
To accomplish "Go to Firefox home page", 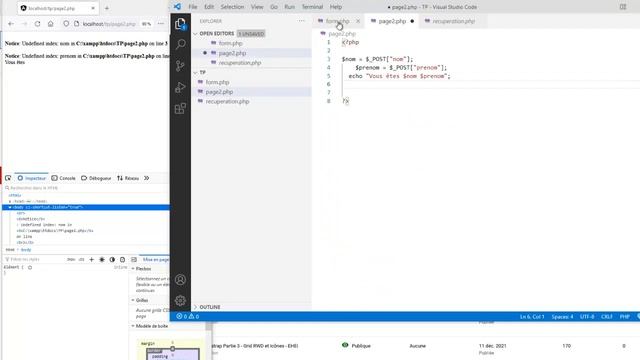I will (x=50, y=24).
